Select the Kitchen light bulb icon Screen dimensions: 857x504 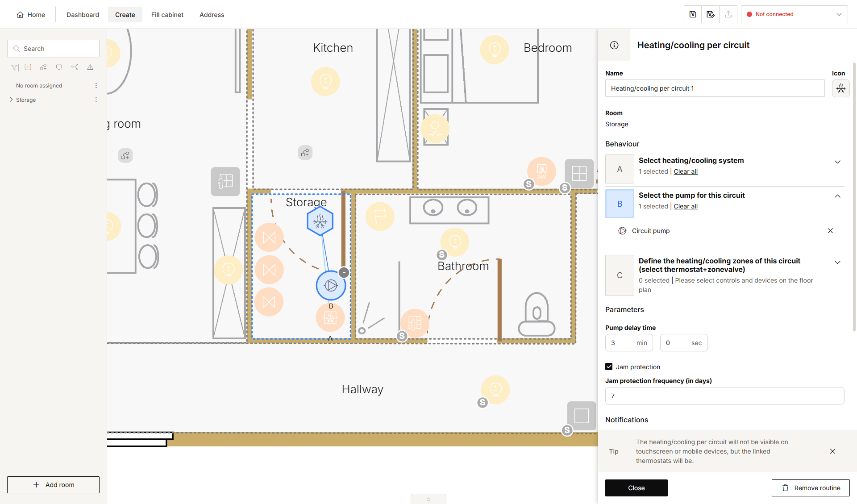[x=325, y=81]
